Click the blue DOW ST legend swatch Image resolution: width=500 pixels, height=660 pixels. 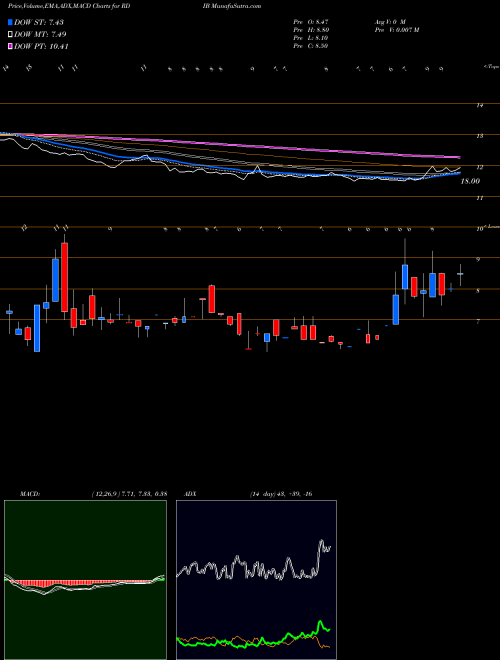click(10, 22)
